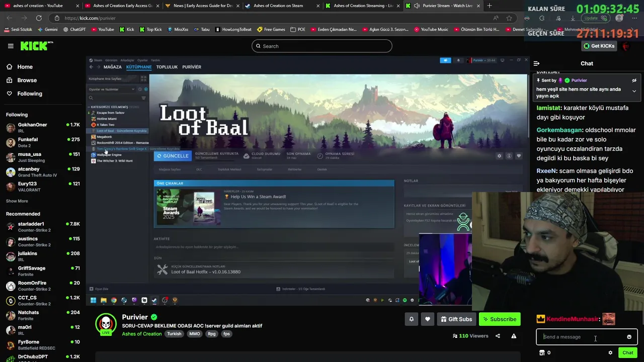Viewport: 644px width, 362px height.
Task: Click KÜTÜPHANE tab in Steam window
Action: point(139,67)
